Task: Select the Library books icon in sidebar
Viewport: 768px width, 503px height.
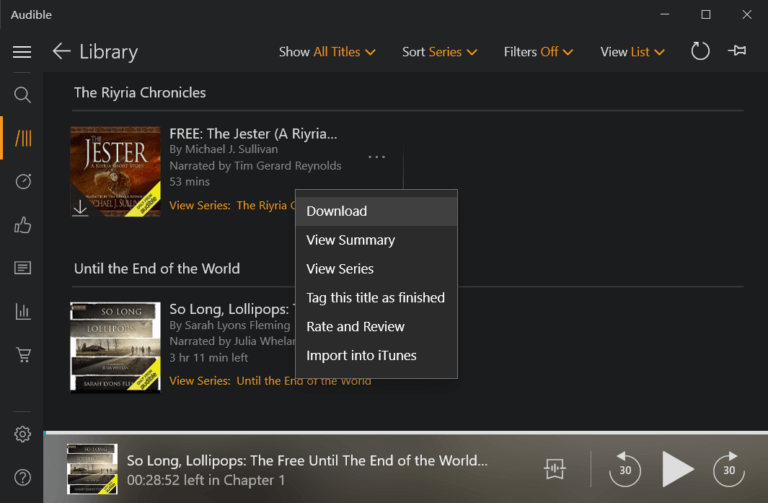Action: click(x=23, y=138)
